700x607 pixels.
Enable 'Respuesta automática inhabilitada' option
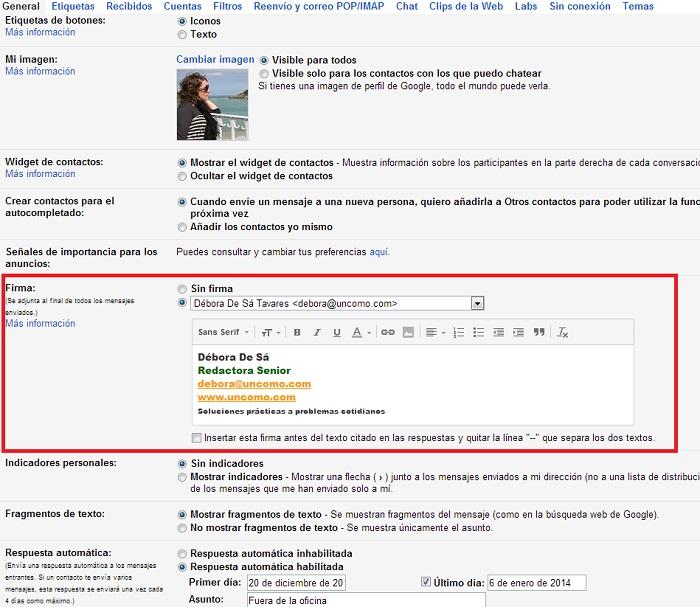[x=182, y=553]
